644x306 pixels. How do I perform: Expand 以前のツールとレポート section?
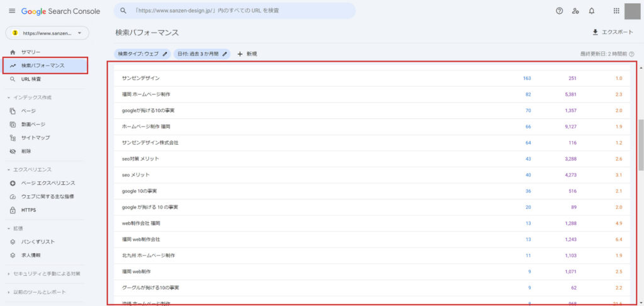click(x=36, y=292)
